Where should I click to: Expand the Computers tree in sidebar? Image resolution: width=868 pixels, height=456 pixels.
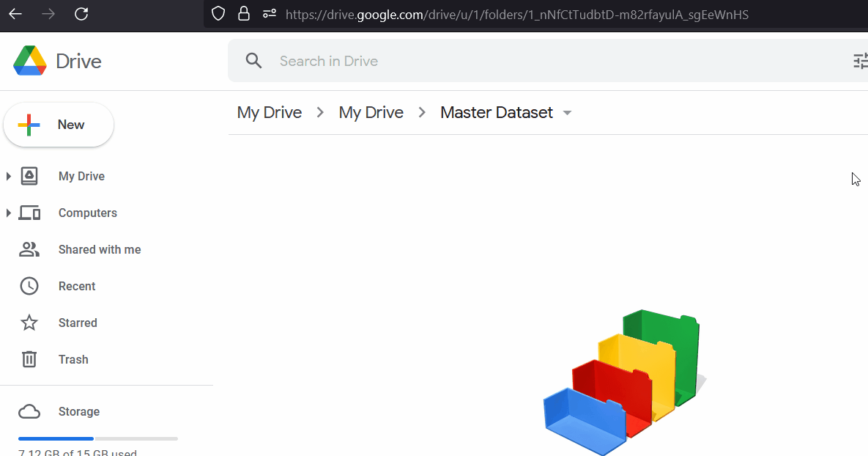(8, 213)
